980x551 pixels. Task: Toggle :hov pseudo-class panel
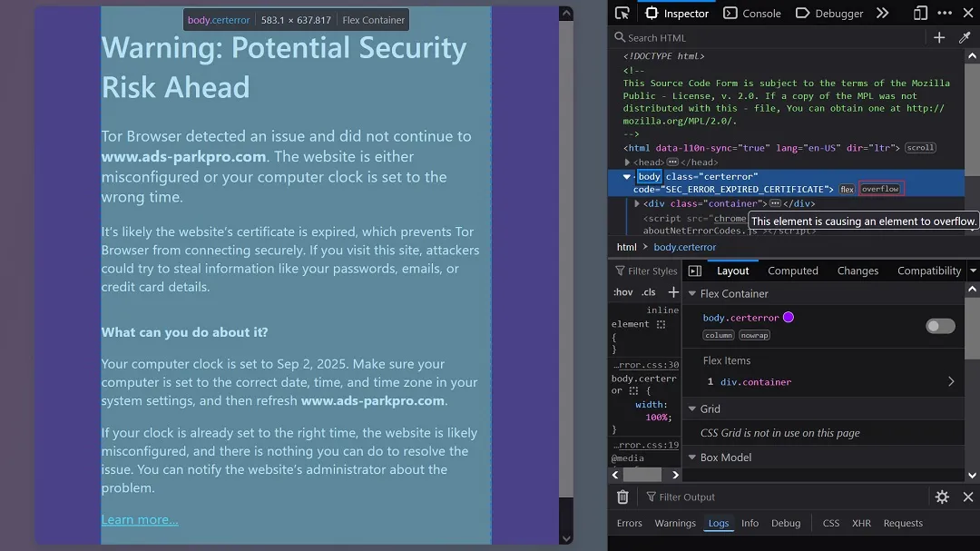(x=623, y=292)
